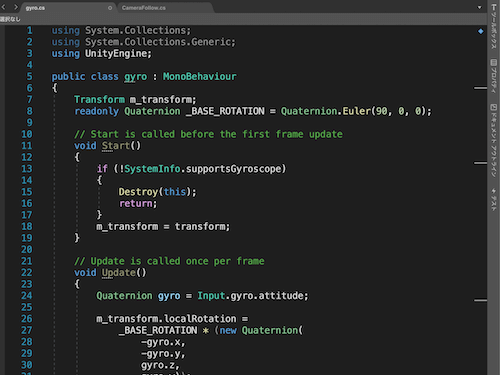This screenshot has width=500, height=375.
Task: Click the class name gyro on line 5
Action: (135, 77)
